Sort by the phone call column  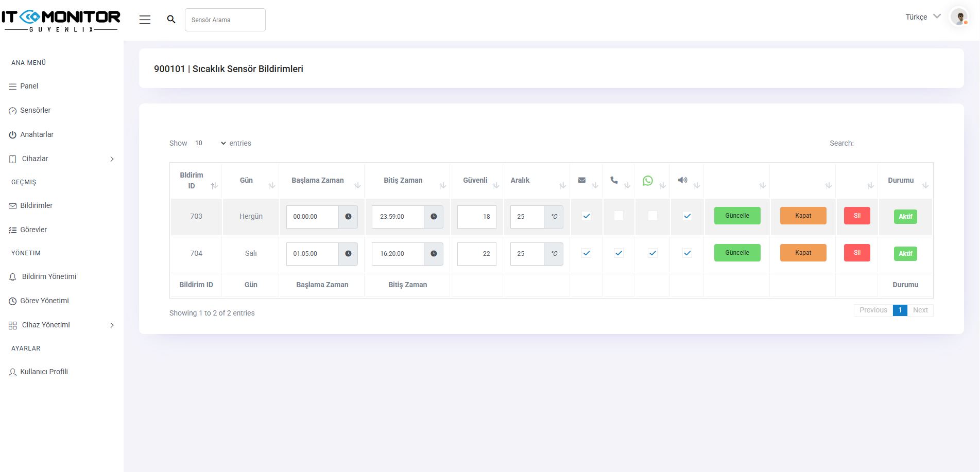(x=614, y=180)
